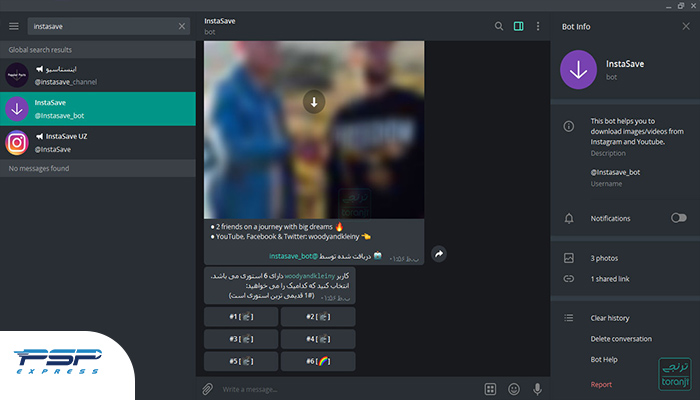Restore down the Telegram window
Image resolution: width=700 pixels, height=400 pixels.
[x=681, y=5]
